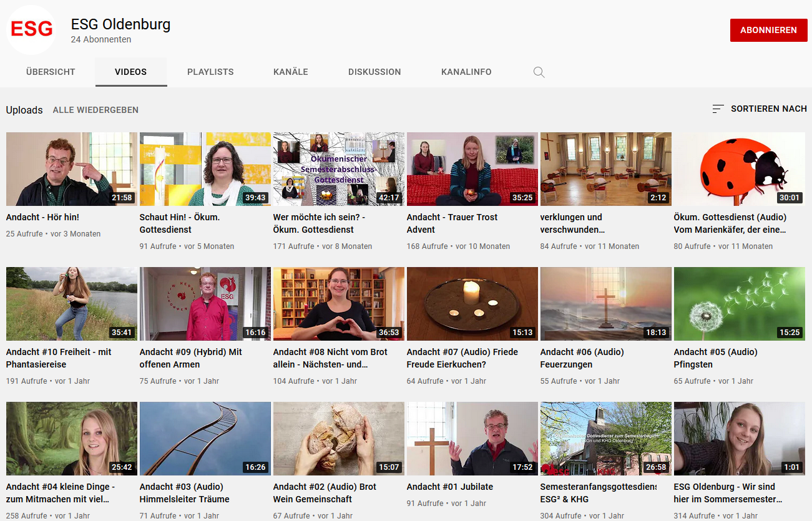Play the bread-breaking hands thumbnail

pos(339,439)
